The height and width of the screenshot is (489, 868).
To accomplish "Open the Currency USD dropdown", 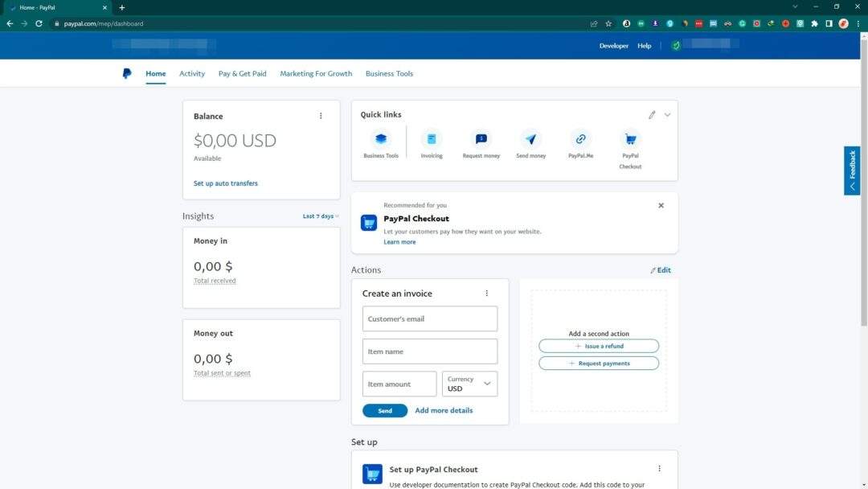I will pos(469,384).
